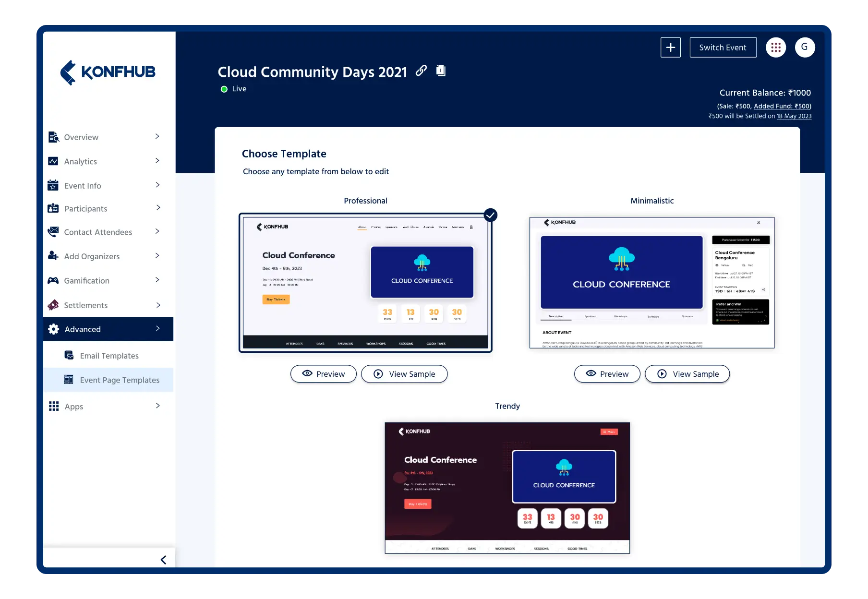Expand the Analytics menu chevron
Image resolution: width=868 pixels, height=599 pixels.
tap(157, 160)
